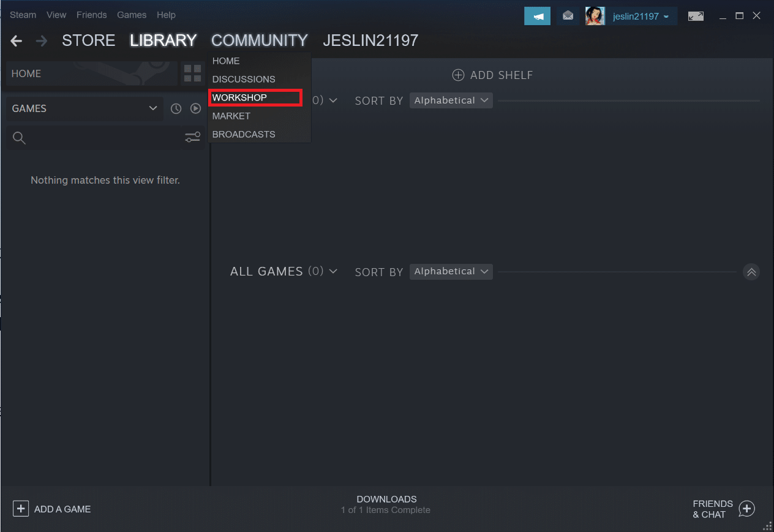Click ADD SHELF button
The width and height of the screenshot is (774, 532).
point(492,75)
